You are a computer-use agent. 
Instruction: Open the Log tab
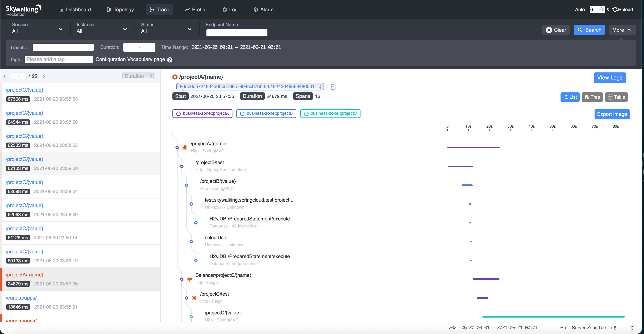[230, 10]
